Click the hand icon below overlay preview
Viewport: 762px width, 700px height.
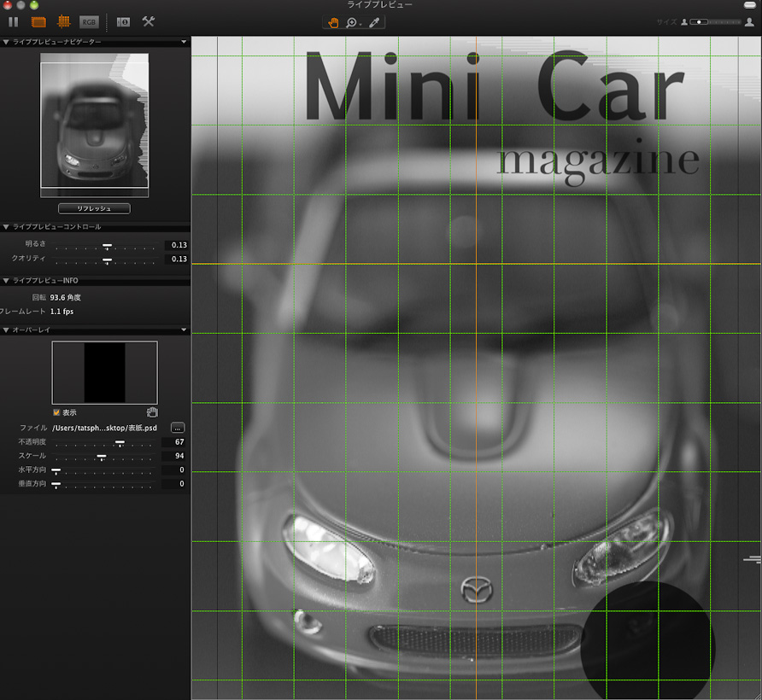[x=152, y=412]
